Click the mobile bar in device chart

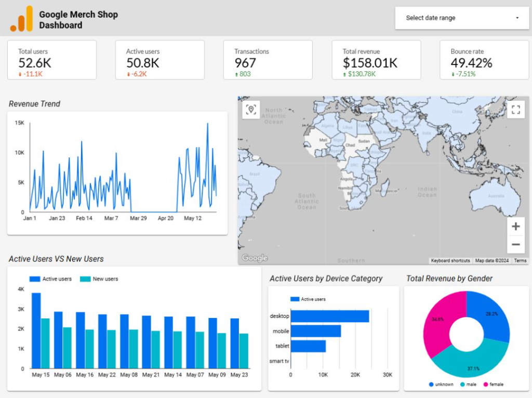point(316,331)
